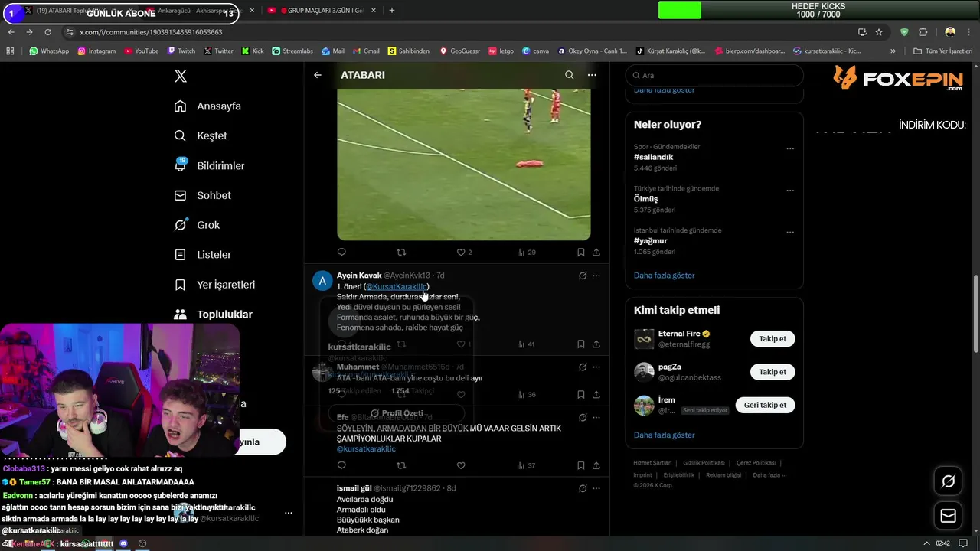The image size is (980, 551).
Task: Share the football video post
Action: click(596, 252)
